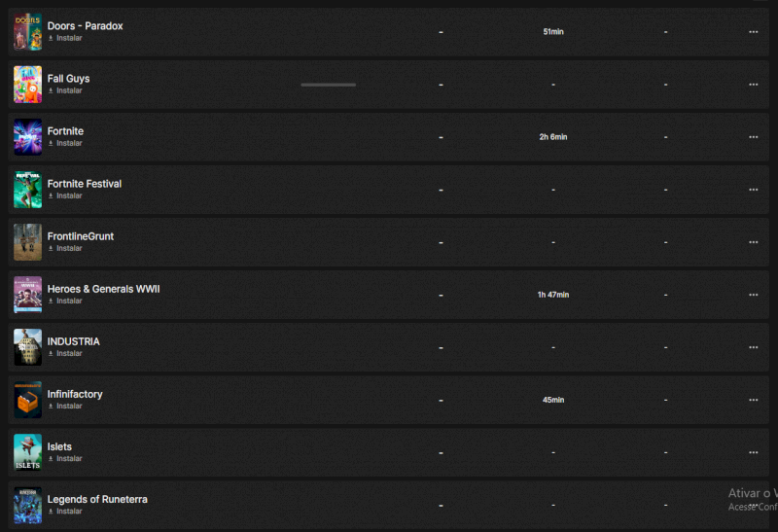This screenshot has width=778, height=532.
Task: Open the Heroes & Generals WWII title
Action: (x=103, y=289)
